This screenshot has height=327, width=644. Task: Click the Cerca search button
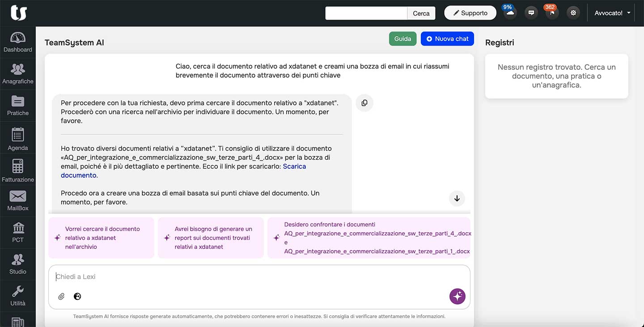(421, 13)
